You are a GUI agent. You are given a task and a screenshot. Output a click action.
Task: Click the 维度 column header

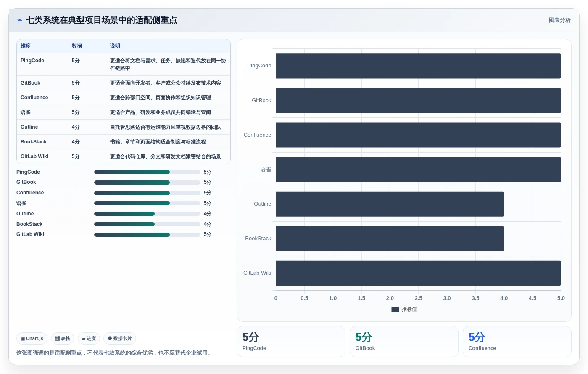click(26, 46)
